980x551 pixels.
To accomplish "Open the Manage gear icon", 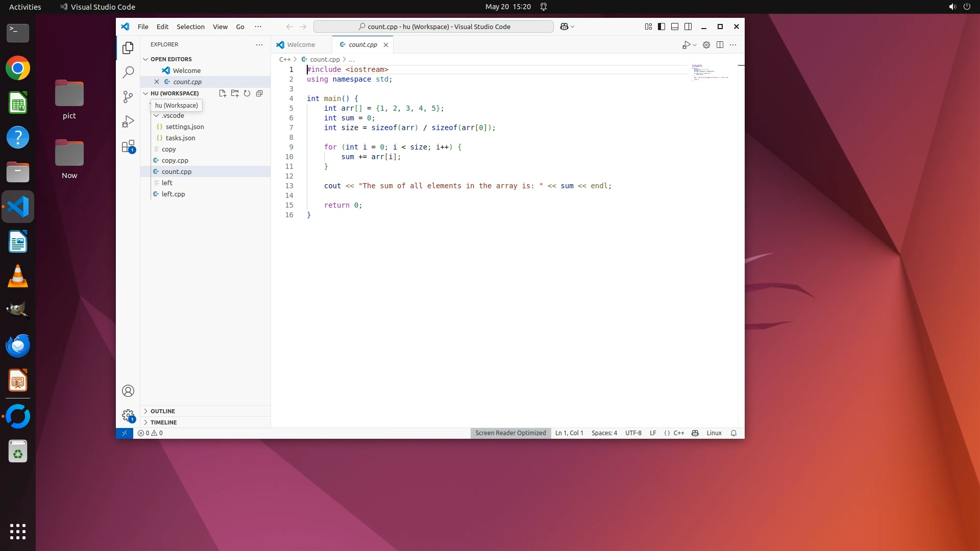I will coord(128,415).
